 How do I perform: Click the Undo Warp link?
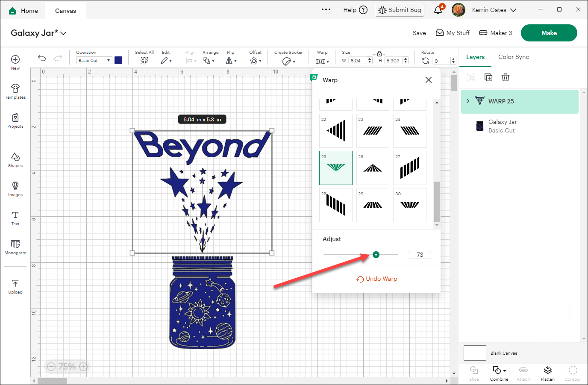[x=377, y=279]
